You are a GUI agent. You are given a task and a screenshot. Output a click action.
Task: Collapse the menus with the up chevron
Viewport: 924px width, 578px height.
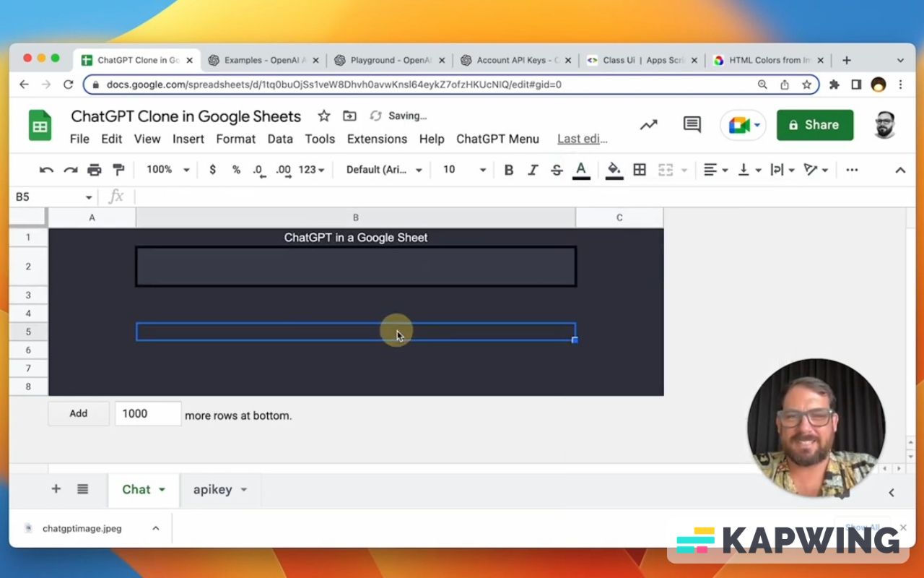click(x=900, y=170)
